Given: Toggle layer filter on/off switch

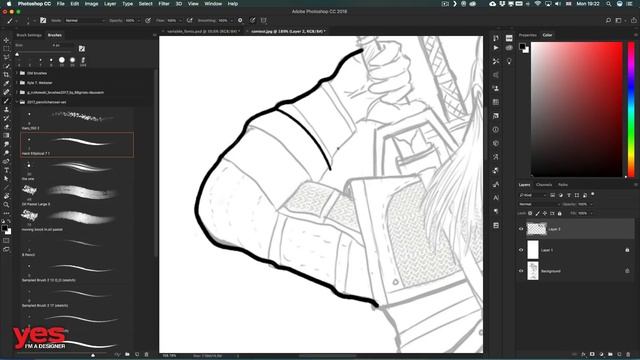Looking at the screenshot, I should (593, 194).
